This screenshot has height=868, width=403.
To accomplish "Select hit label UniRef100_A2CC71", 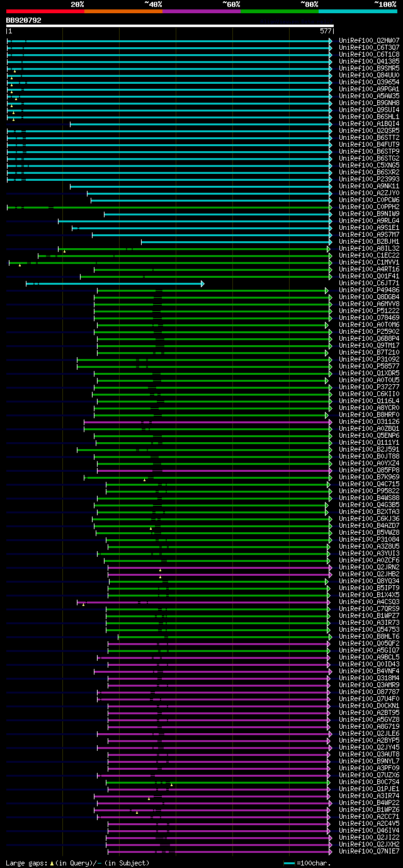I will click(369, 816).
